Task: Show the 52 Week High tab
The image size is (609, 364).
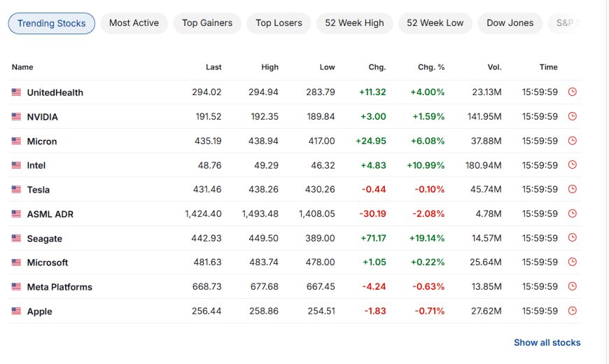Action: coord(355,23)
